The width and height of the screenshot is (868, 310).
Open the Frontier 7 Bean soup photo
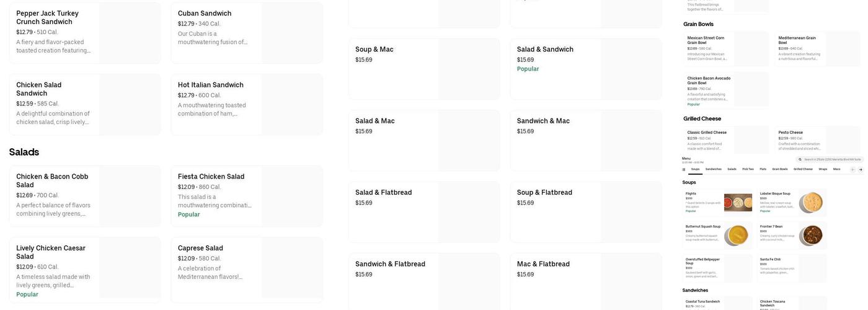[812, 236]
